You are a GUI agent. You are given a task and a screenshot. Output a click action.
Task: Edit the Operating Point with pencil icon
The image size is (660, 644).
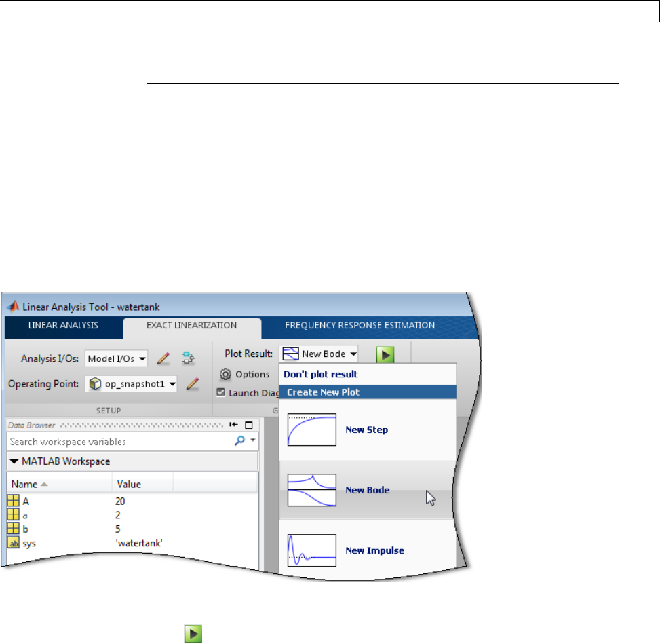[193, 383]
